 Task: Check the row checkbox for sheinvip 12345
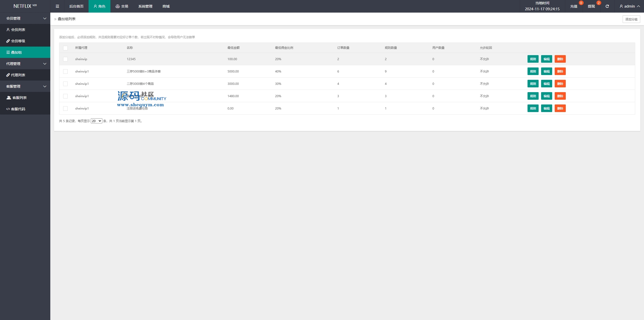pyautogui.click(x=65, y=59)
